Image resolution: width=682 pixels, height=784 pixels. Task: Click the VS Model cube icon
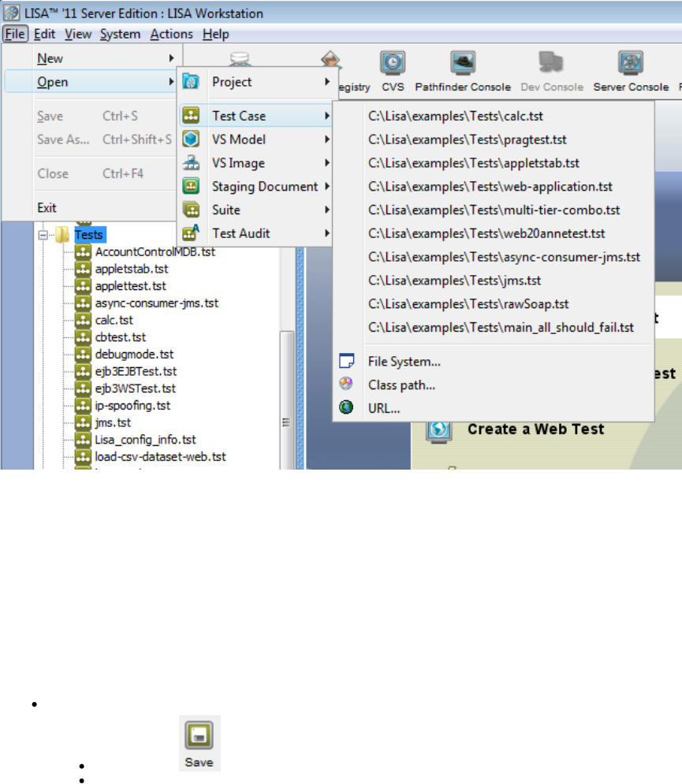coord(191,139)
